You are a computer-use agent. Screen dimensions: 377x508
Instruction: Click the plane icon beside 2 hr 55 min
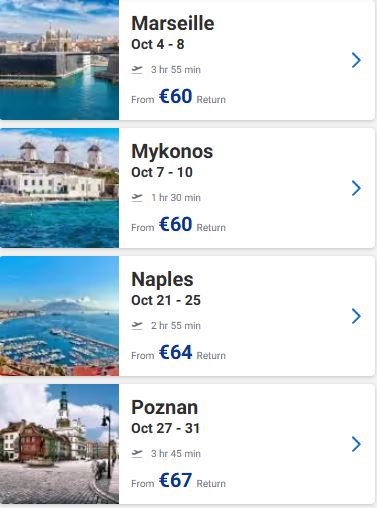click(137, 326)
